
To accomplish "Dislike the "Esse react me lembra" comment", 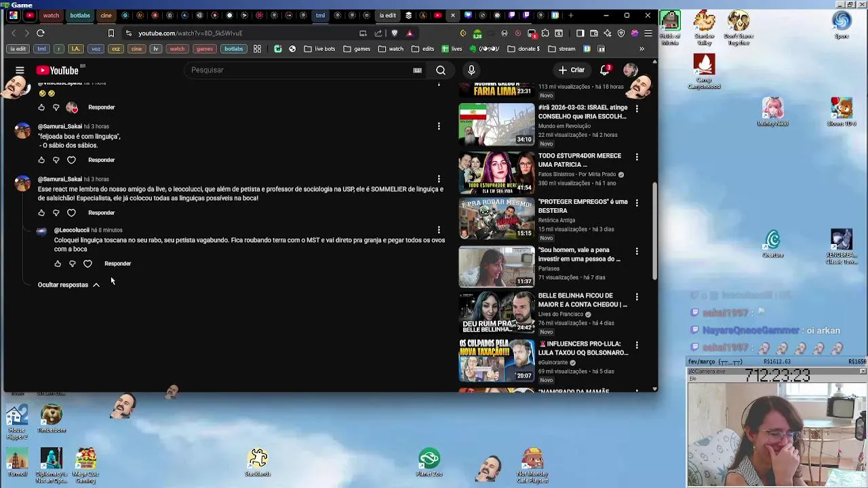I will pyautogui.click(x=56, y=213).
